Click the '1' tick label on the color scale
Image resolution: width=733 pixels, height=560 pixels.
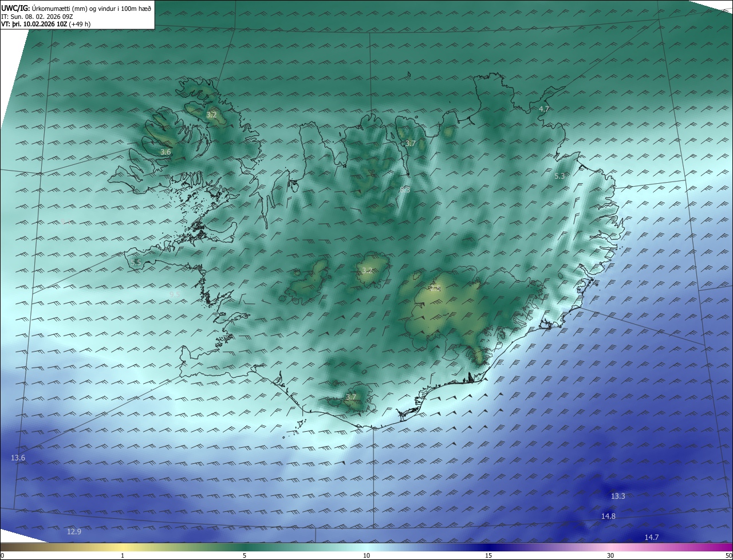tap(123, 555)
